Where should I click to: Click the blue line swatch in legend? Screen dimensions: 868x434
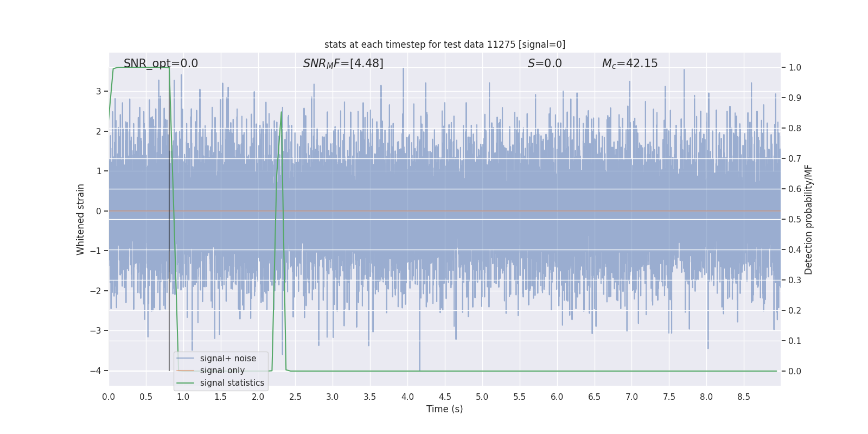pos(186,359)
